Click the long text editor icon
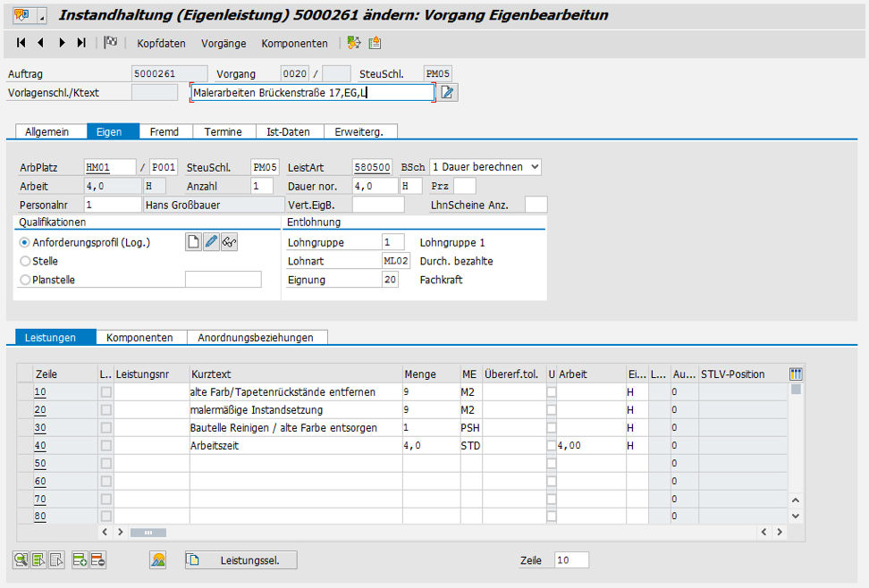This screenshot has width=869, height=588. tap(448, 92)
